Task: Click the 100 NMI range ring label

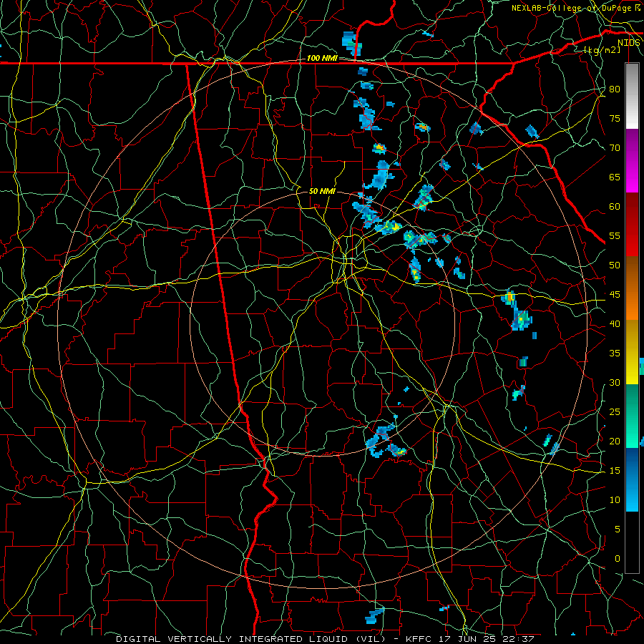Action: [x=322, y=59]
